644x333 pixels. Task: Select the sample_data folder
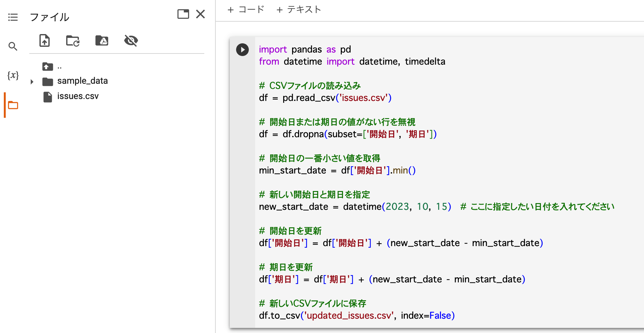[x=82, y=81]
